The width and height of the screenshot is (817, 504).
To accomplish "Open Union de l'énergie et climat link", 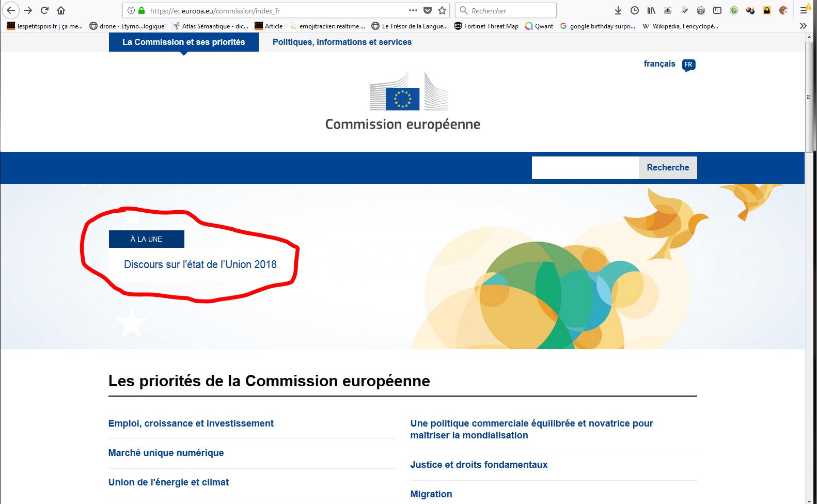I will (168, 482).
